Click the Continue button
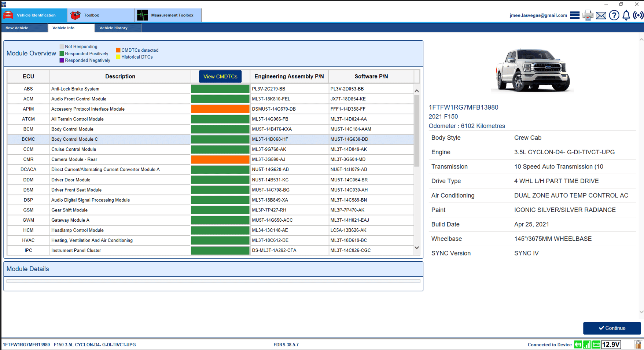This screenshot has width=644, height=350. click(x=612, y=328)
